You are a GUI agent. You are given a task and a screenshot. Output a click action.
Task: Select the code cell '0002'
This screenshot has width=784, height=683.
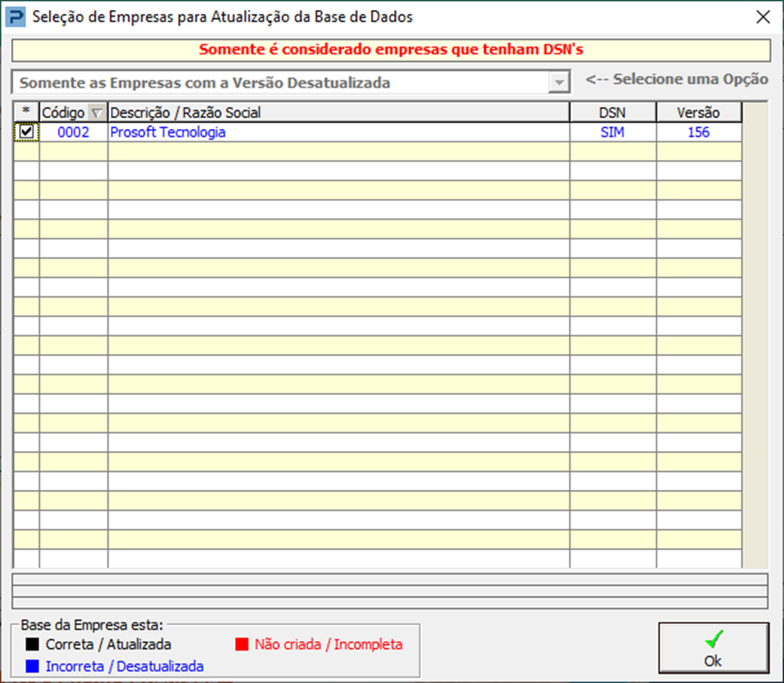click(x=74, y=132)
